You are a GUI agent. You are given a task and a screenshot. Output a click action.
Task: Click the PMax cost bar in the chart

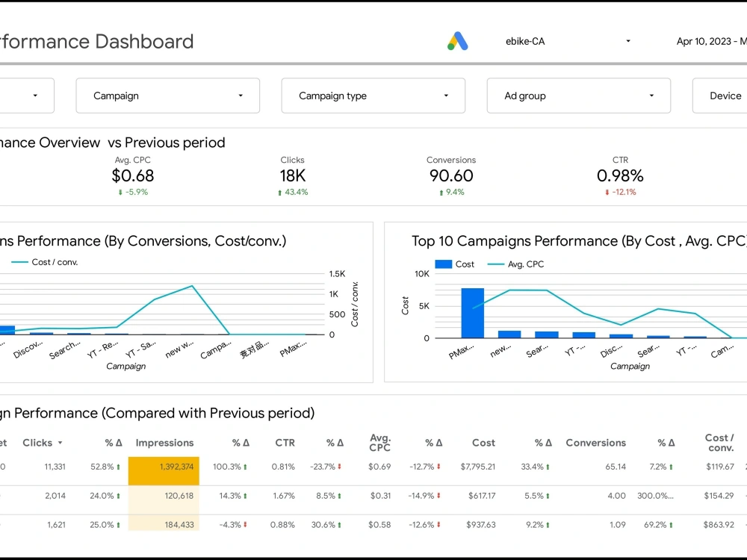[x=473, y=313]
